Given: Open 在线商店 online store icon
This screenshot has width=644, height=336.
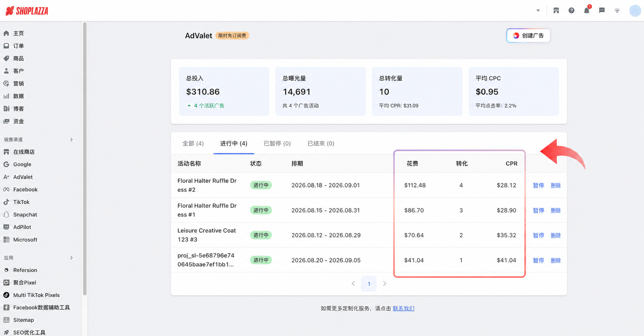Looking at the screenshot, I should pos(6,152).
